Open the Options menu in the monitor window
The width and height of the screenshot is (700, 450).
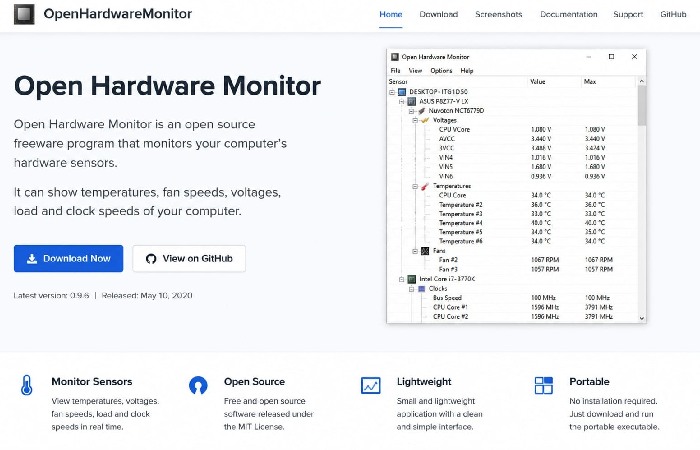point(441,71)
